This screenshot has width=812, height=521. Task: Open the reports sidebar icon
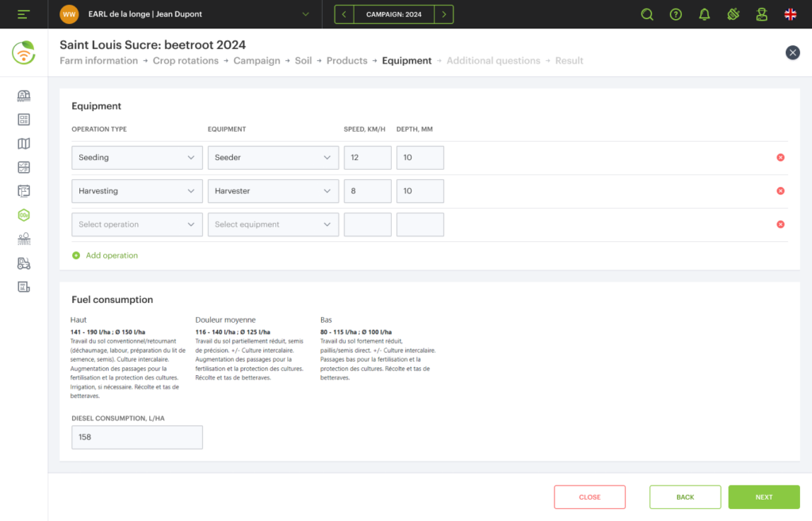(x=24, y=287)
